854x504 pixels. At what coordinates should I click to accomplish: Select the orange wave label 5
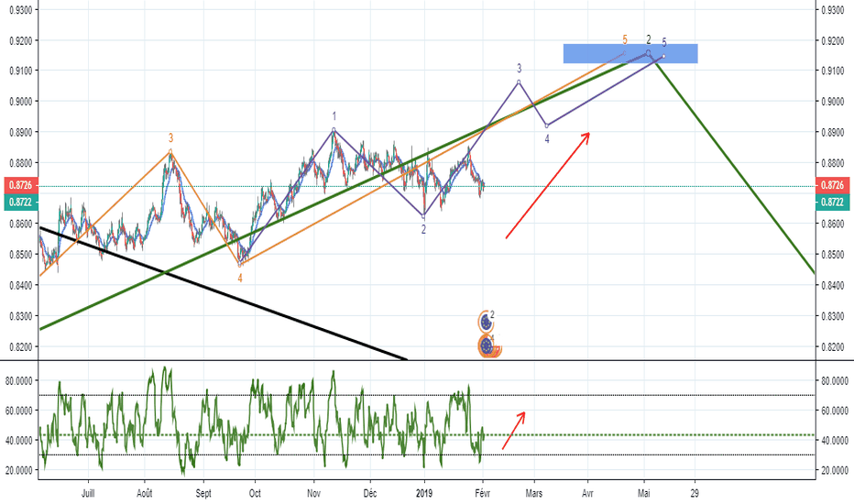[x=625, y=39]
